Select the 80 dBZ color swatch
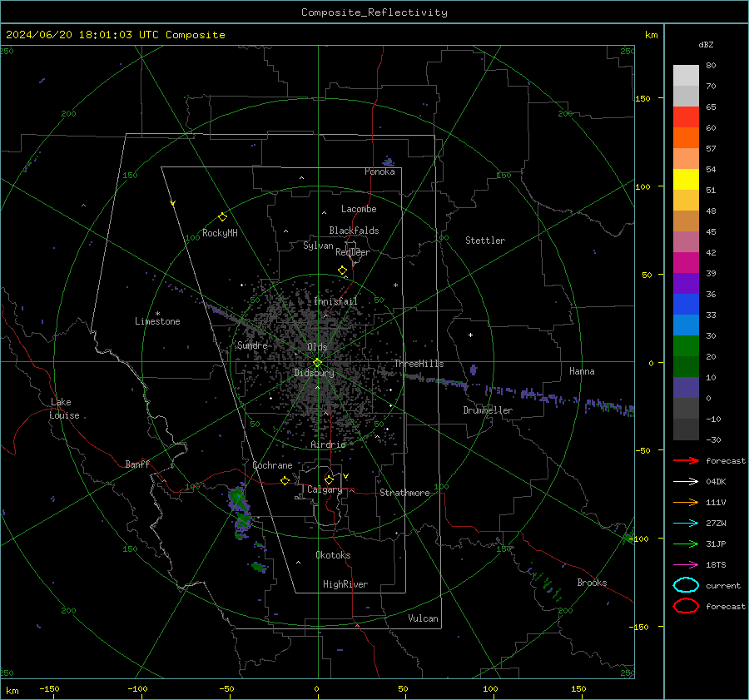Image resolution: width=749 pixels, height=700 pixels. coord(686,75)
